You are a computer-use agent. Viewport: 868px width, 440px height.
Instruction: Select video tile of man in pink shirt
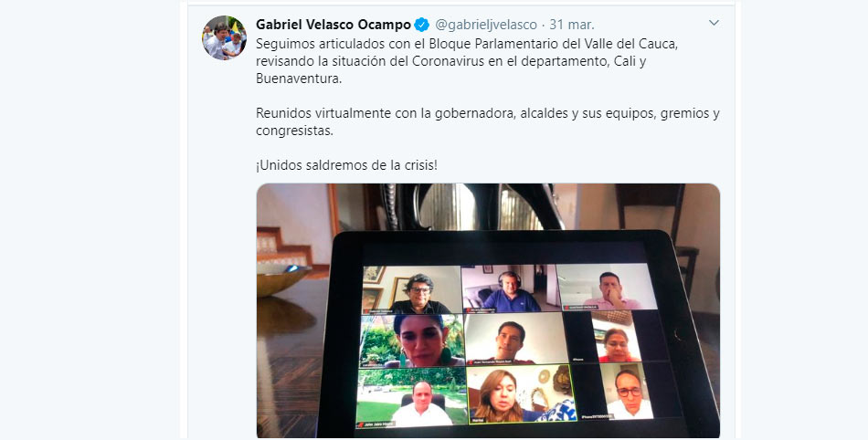pyautogui.click(x=608, y=287)
